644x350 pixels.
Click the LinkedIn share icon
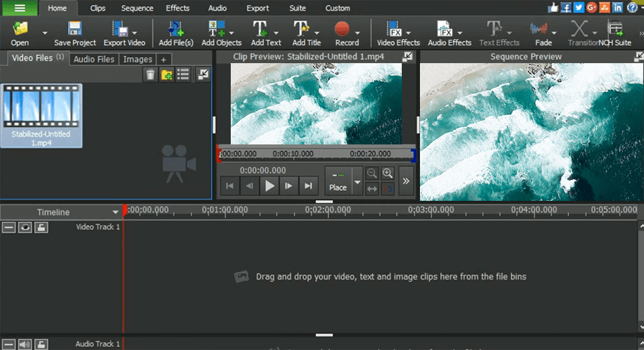click(617, 7)
